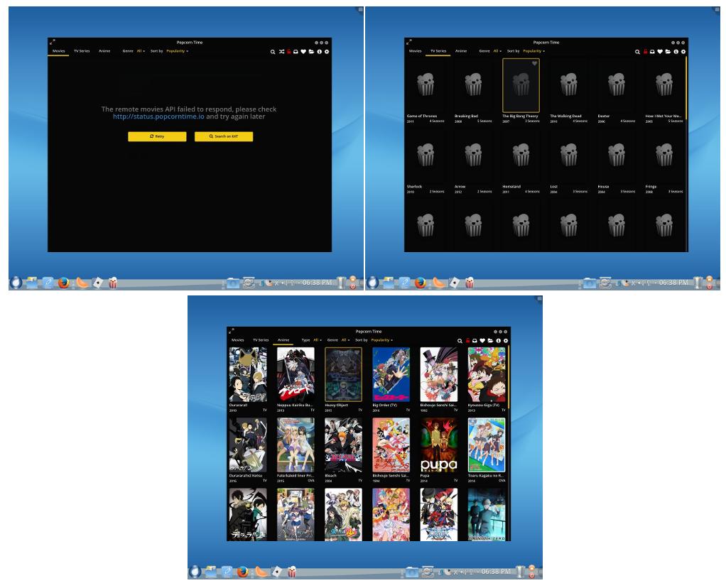
Task: Open the status.popcorntime.io link
Action: coord(158,116)
